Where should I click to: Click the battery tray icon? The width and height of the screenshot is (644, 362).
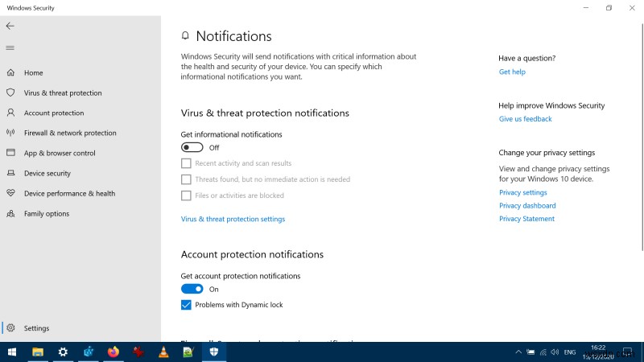(530, 352)
